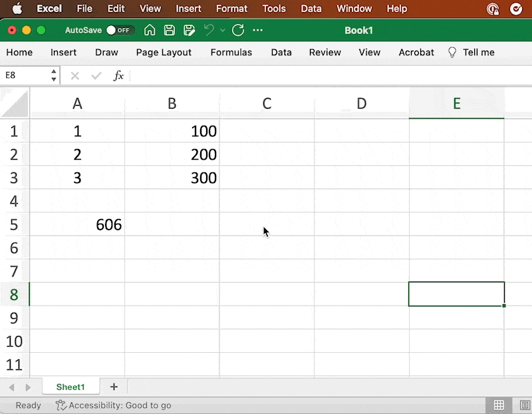Open the Apple menu
The width and height of the screenshot is (532, 414).
tap(17, 9)
